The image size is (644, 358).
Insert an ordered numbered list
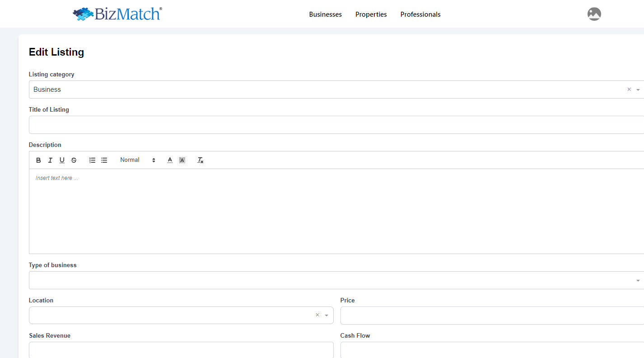92,160
